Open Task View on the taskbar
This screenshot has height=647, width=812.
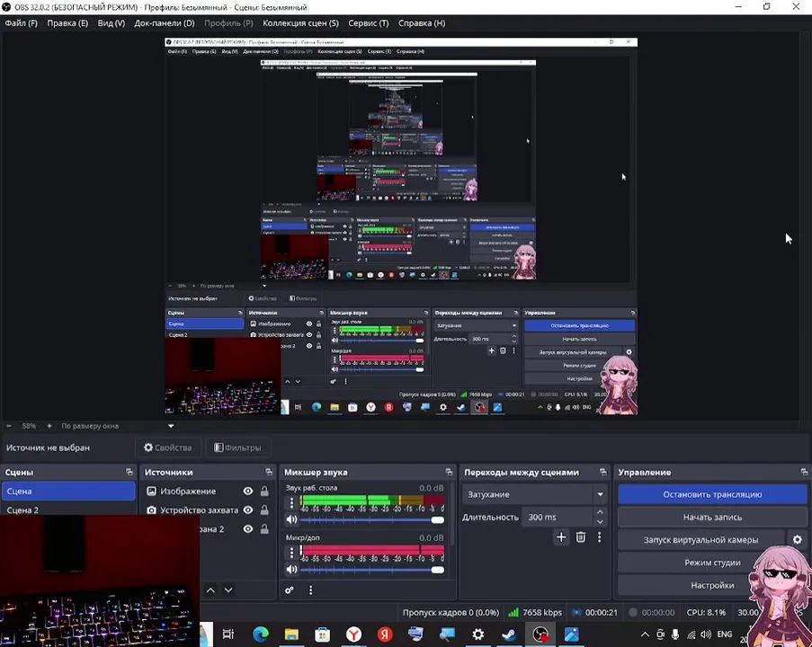228,634
